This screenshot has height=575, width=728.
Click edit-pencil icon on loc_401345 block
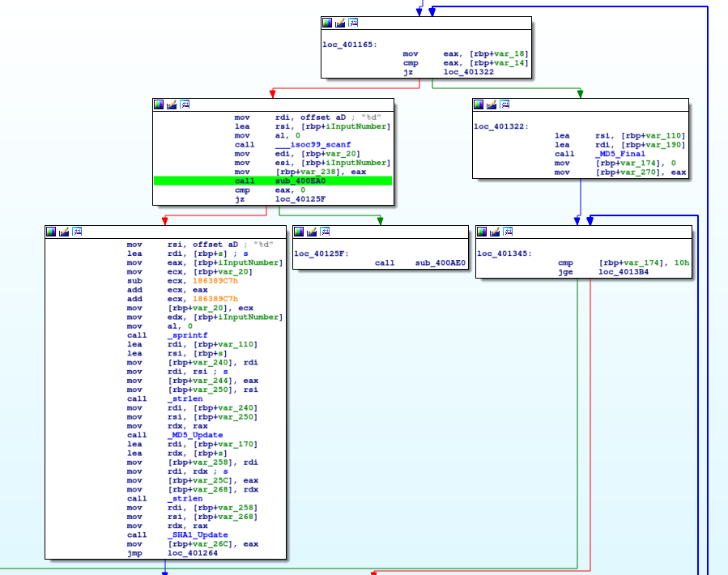click(x=495, y=232)
